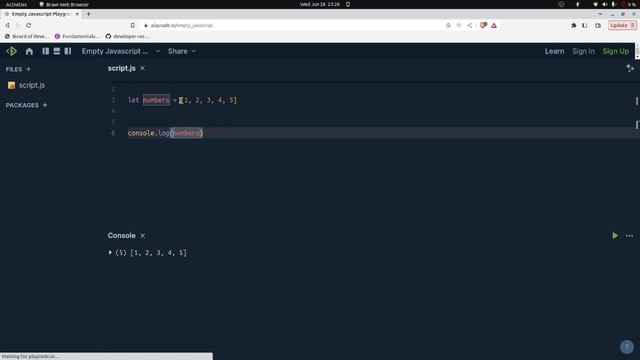Viewport: 640px width, 360px height.
Task: Click the browser back arrow
Action: click(7, 25)
